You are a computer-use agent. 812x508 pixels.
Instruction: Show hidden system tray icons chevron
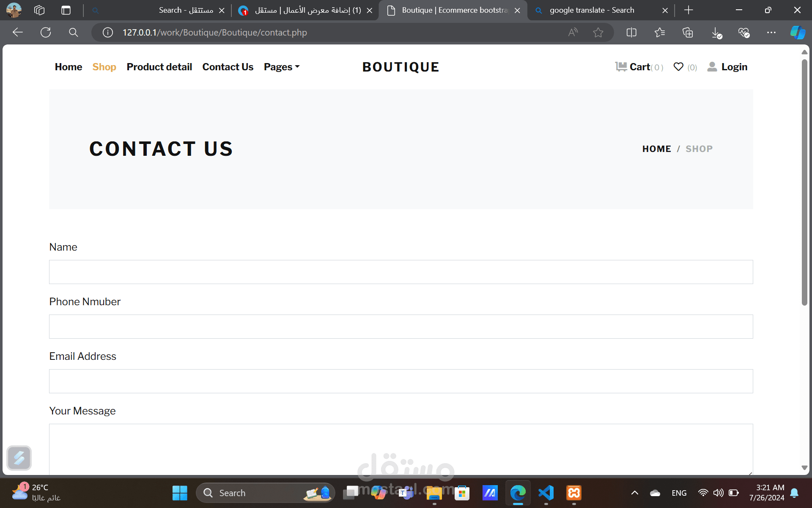634,493
